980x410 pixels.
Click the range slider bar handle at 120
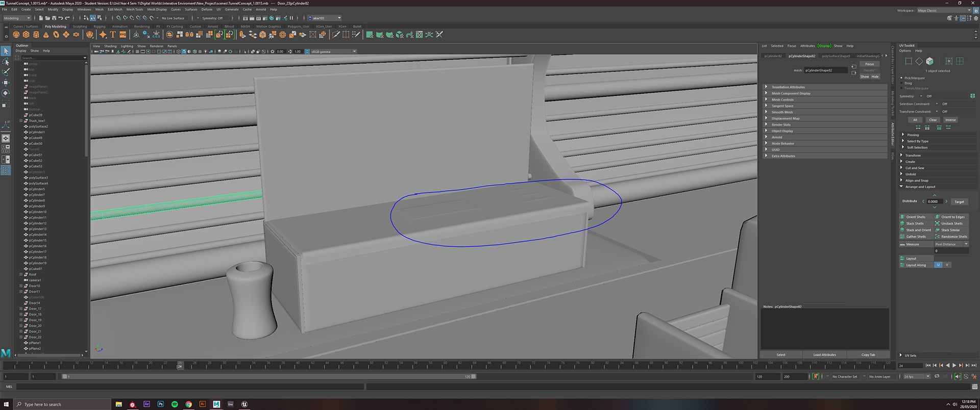(x=473, y=376)
